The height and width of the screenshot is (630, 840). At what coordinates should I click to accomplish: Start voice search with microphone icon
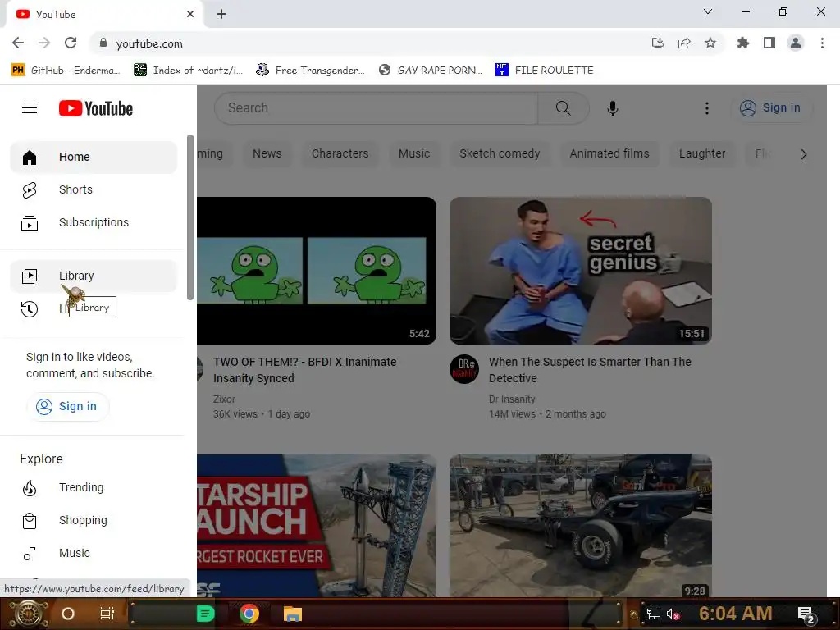tap(612, 108)
